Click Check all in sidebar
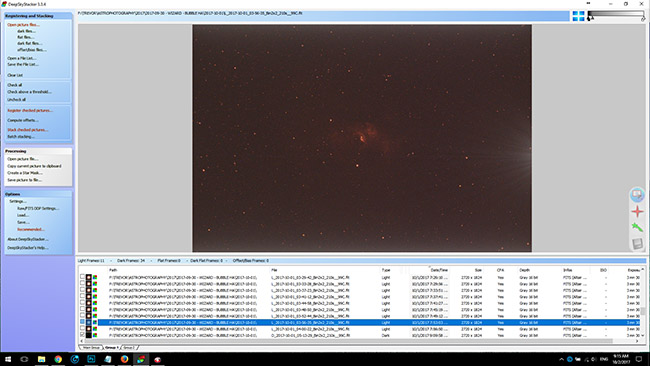650x366 pixels. tap(15, 85)
